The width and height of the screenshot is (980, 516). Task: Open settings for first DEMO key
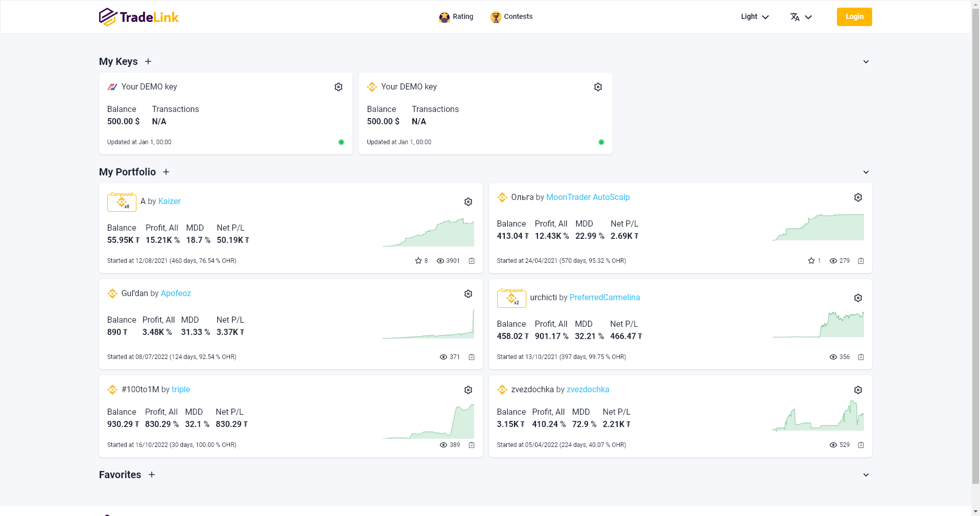coord(338,87)
